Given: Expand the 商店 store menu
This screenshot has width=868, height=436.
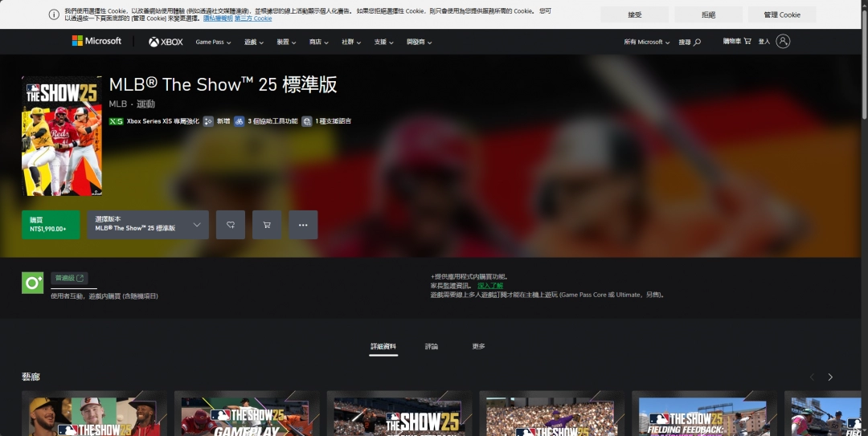Looking at the screenshot, I should [x=319, y=42].
